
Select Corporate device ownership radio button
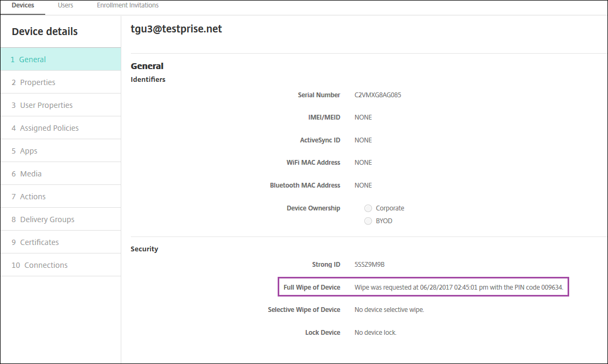(368, 208)
